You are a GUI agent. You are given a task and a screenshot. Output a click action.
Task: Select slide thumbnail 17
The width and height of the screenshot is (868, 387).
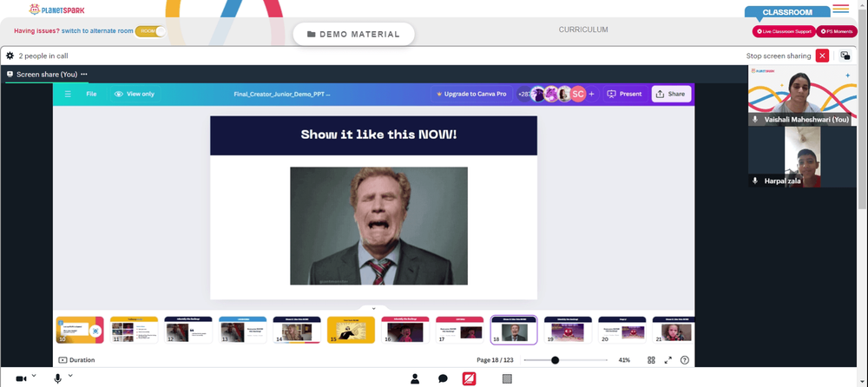point(459,330)
